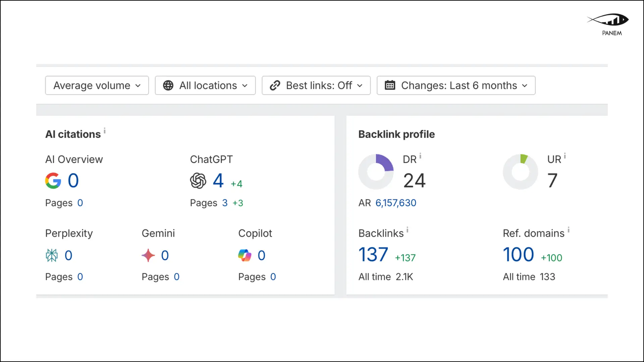This screenshot has width=644, height=362.
Task: Click the info icon next to UR
Action: click(565, 156)
